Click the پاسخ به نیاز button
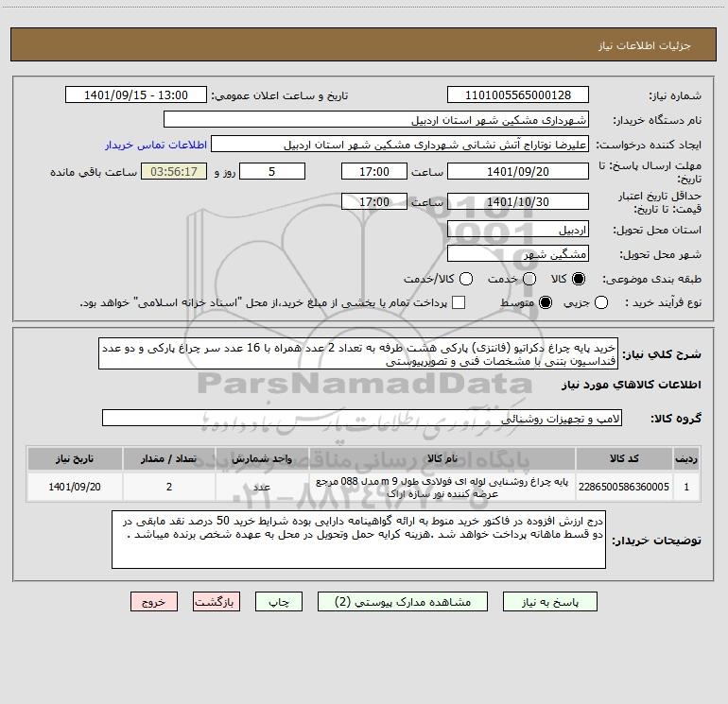 tap(550, 602)
